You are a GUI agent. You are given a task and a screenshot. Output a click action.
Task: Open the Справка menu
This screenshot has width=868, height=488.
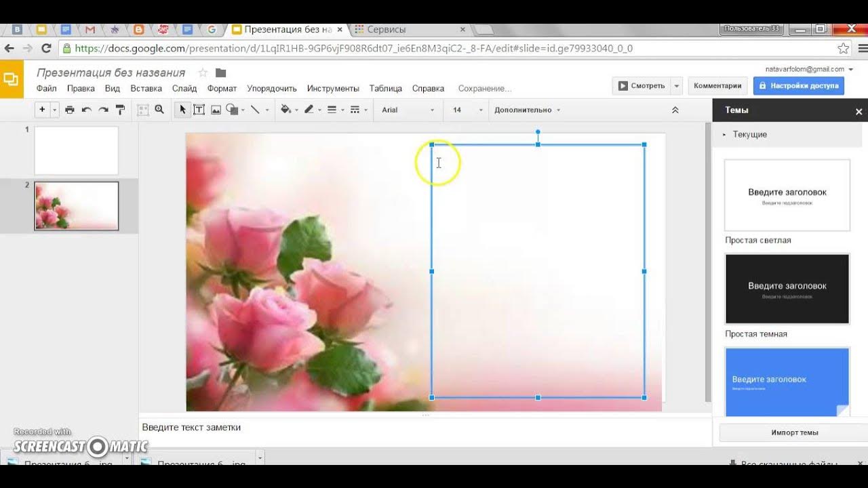coord(428,88)
